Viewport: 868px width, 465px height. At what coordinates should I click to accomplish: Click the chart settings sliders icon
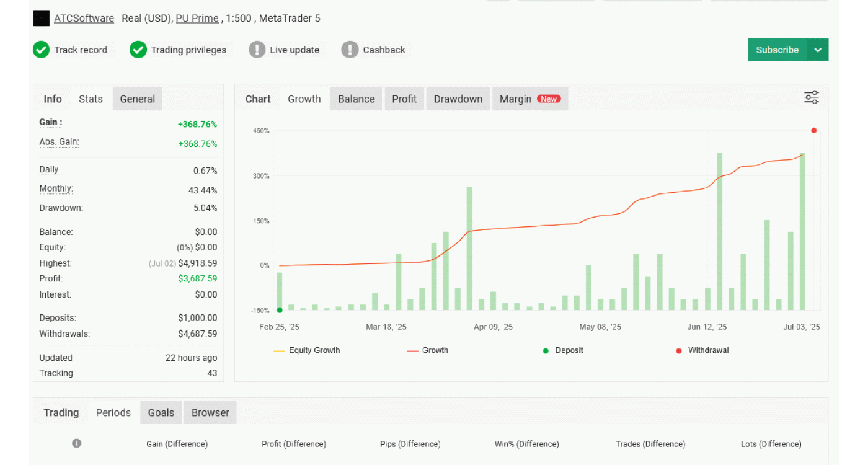(x=811, y=97)
